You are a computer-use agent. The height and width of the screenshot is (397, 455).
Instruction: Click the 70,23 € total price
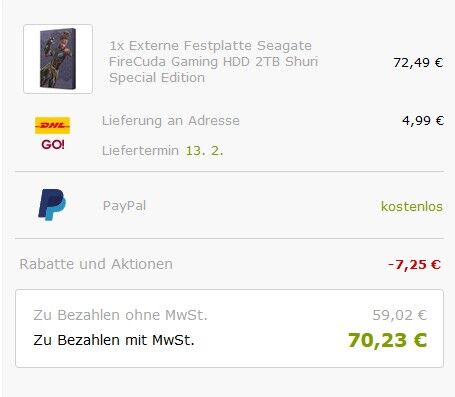387,340
